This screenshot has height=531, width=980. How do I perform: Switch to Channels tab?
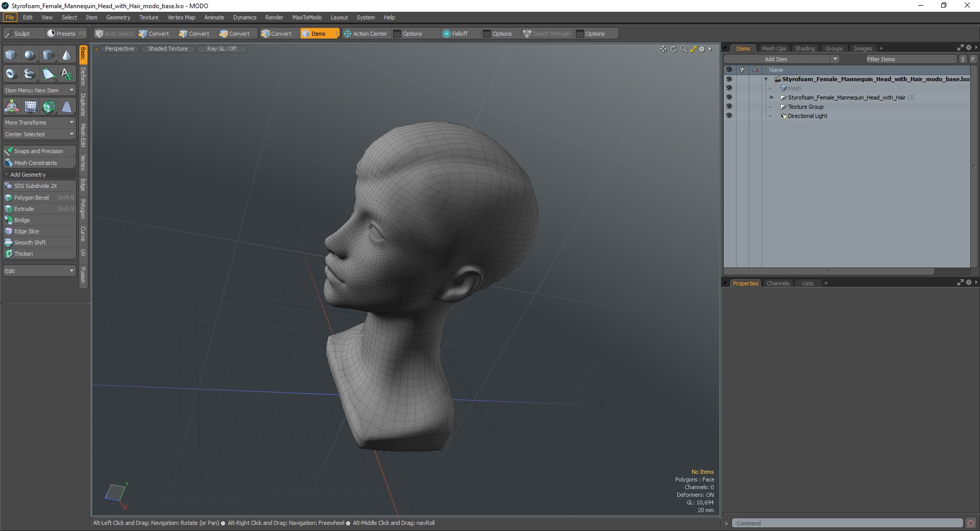click(x=778, y=283)
